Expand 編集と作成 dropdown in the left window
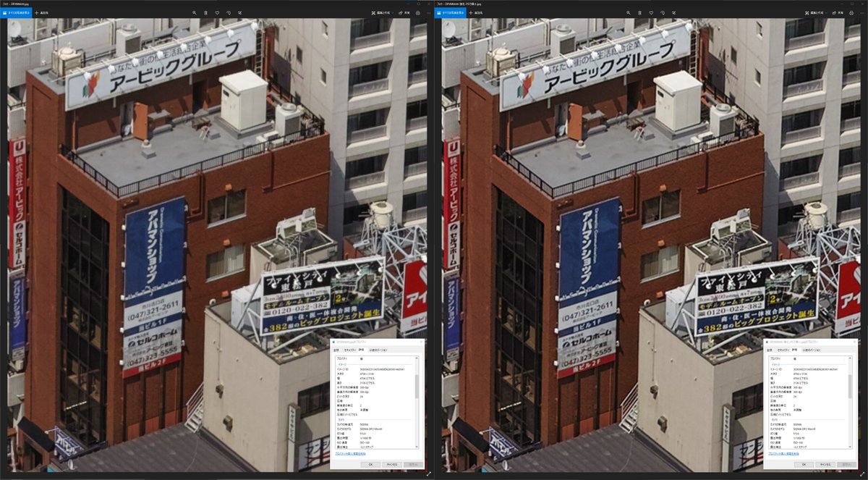Viewport: 868px width, 480px height. tap(383, 13)
